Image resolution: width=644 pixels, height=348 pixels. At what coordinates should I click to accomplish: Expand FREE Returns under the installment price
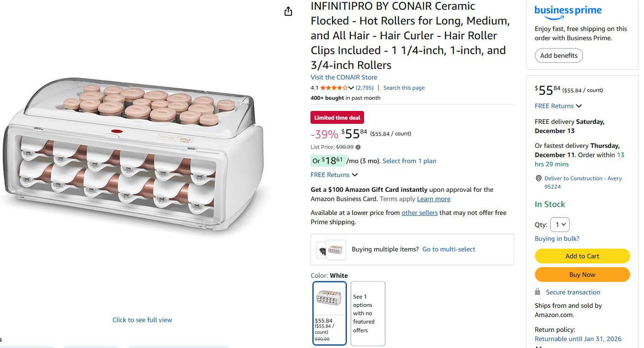click(x=355, y=175)
